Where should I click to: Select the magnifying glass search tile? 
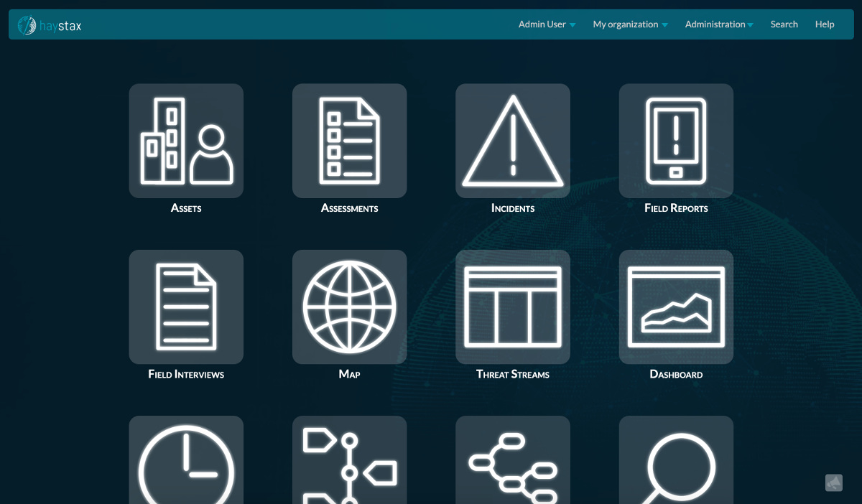tap(676, 463)
